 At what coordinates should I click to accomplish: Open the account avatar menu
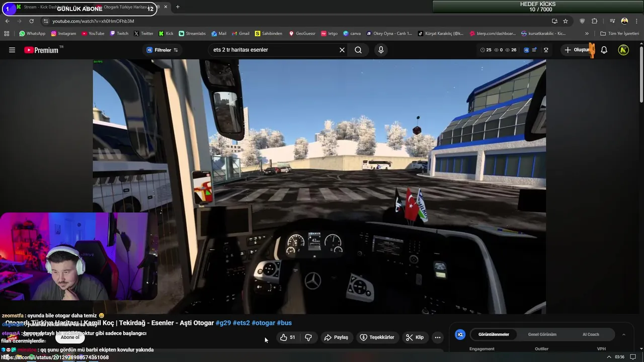click(623, 50)
